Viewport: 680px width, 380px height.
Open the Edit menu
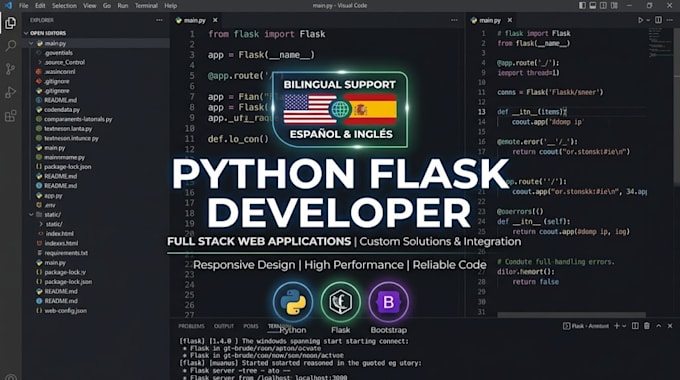40,6
